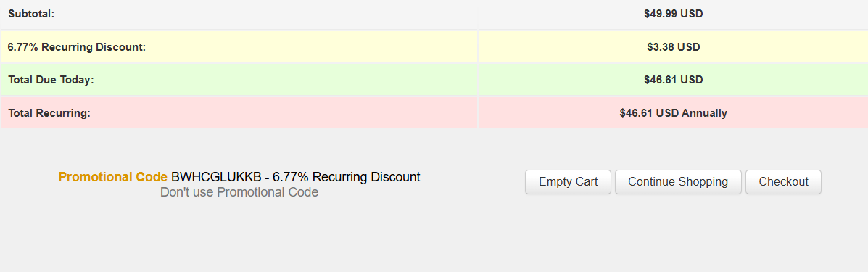Click the discount description beside the promo code
Screen dimensions: 868x272
pos(347,177)
